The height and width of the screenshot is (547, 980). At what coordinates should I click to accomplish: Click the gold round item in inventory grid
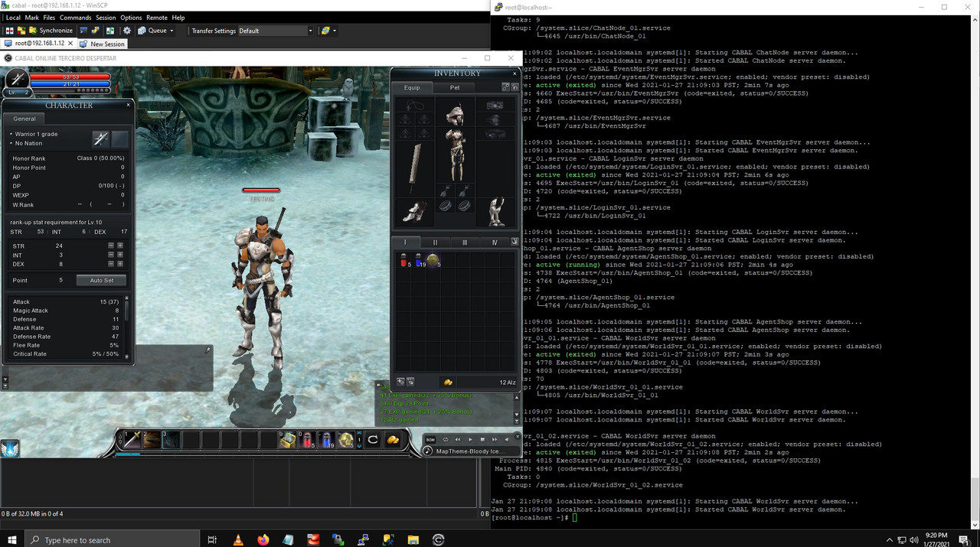433,261
